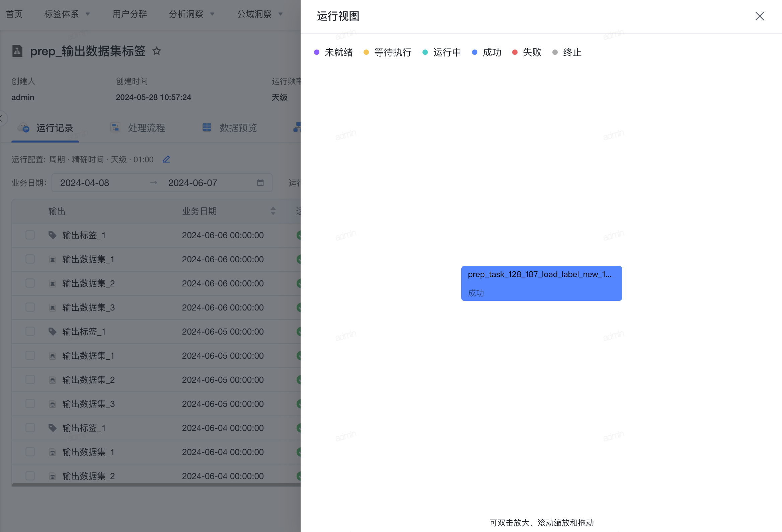Check the 输出数据集_2 row dated 2024-06-05

click(x=30, y=380)
